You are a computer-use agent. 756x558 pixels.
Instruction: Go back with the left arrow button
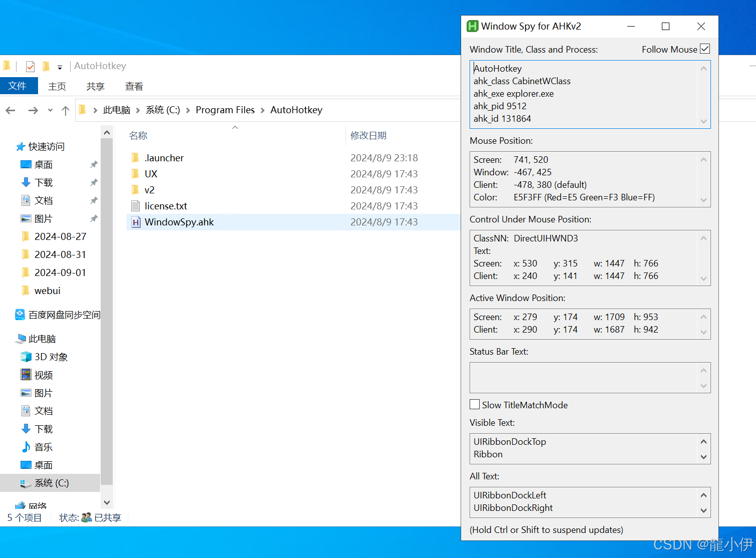[11, 110]
